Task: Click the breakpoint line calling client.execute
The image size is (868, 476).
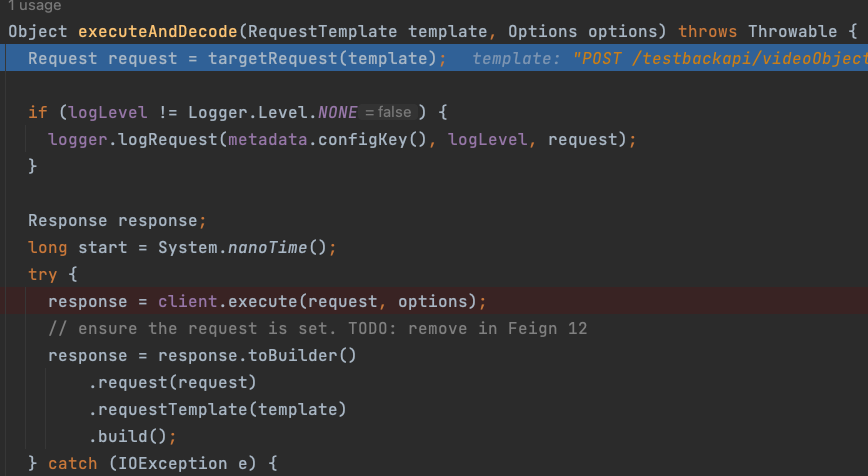Action: coord(267,301)
